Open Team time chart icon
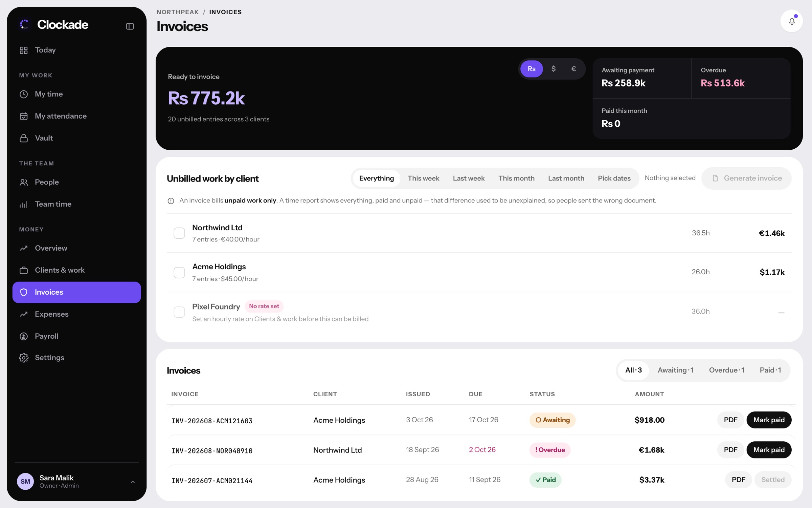Image resolution: width=812 pixels, height=508 pixels. pos(24,204)
